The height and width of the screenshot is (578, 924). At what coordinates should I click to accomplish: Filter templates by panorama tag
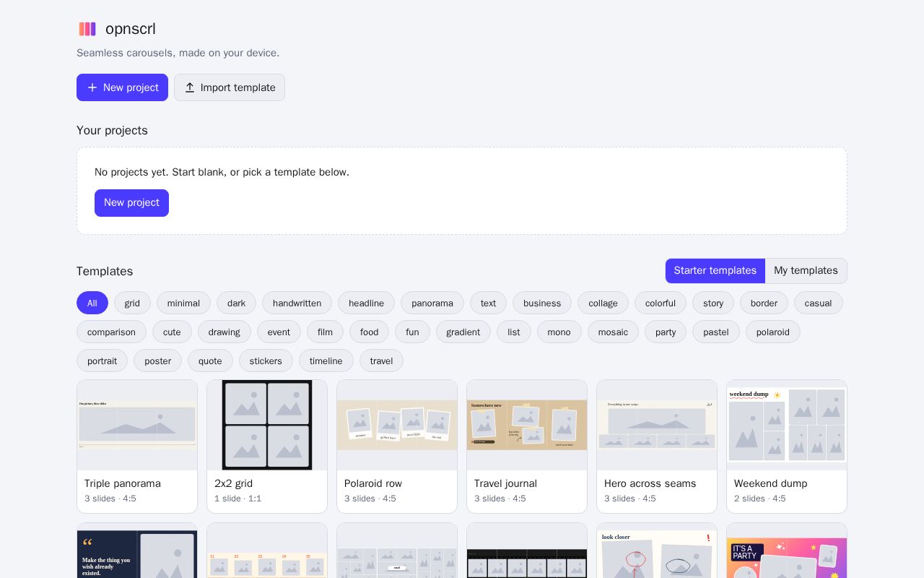tap(432, 303)
